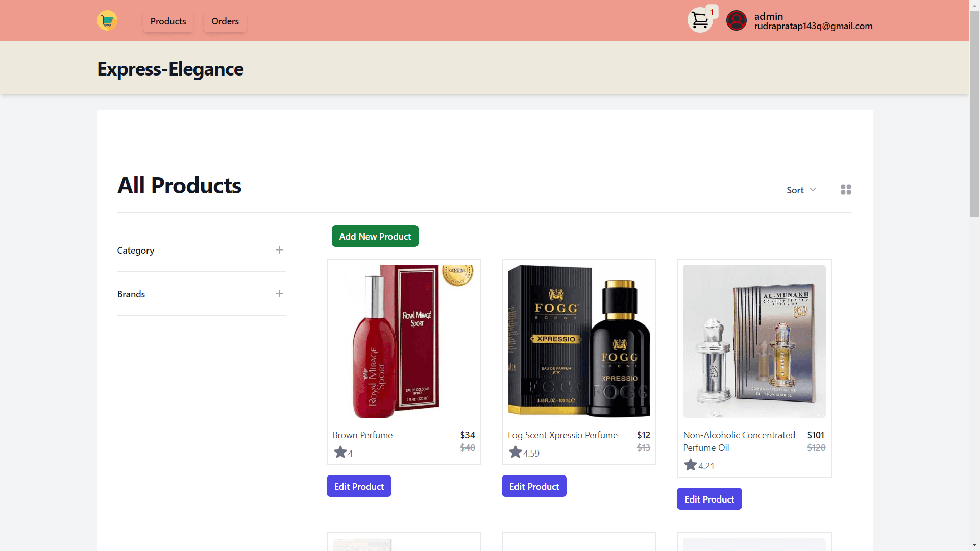Image resolution: width=980 pixels, height=551 pixels.
Task: Click the 4.59 rating value
Action: click(x=531, y=454)
